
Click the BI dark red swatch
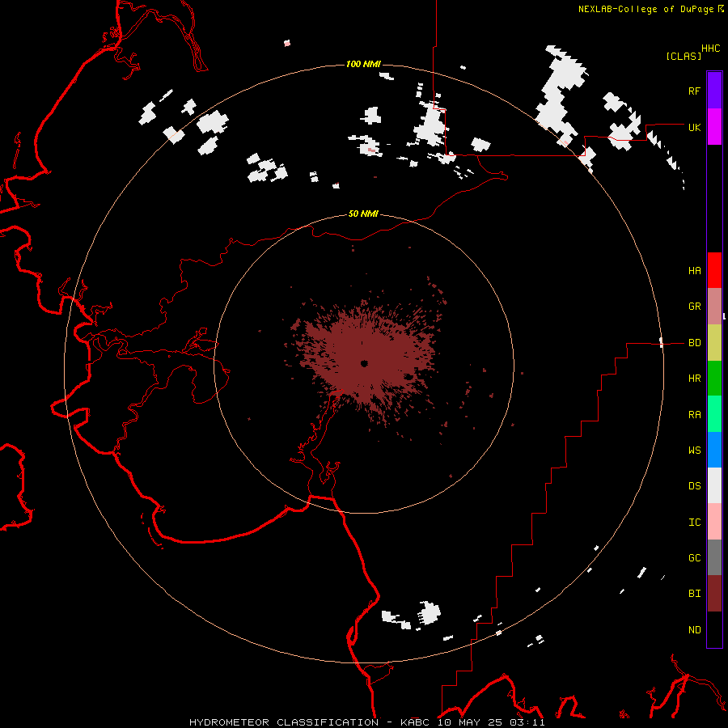click(714, 594)
